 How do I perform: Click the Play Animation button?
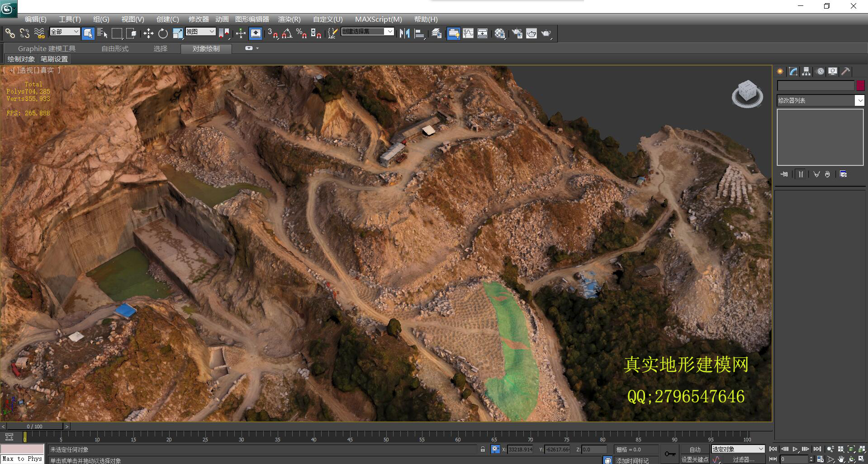(x=795, y=449)
